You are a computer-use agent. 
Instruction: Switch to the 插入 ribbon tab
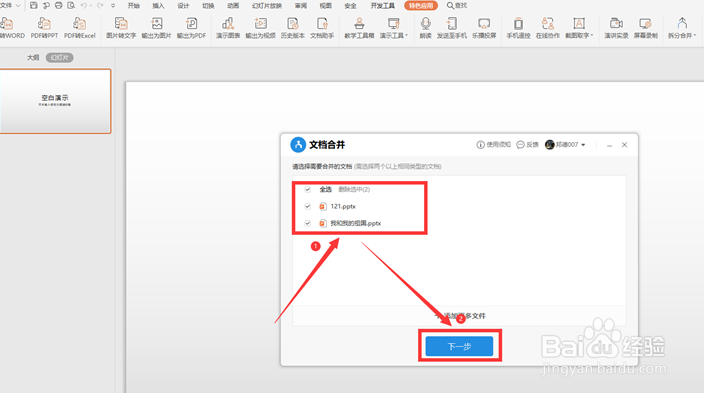[x=158, y=5]
